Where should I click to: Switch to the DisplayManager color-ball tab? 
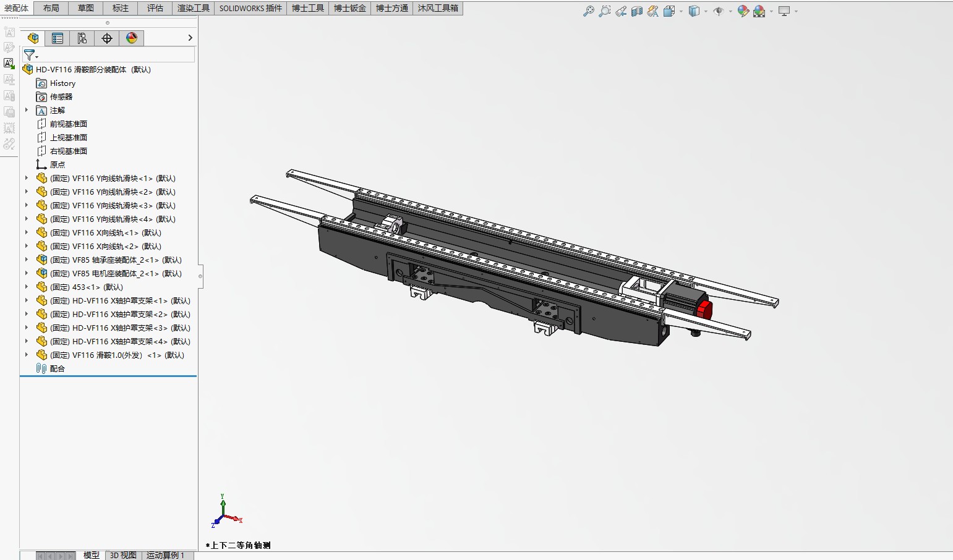(x=132, y=38)
